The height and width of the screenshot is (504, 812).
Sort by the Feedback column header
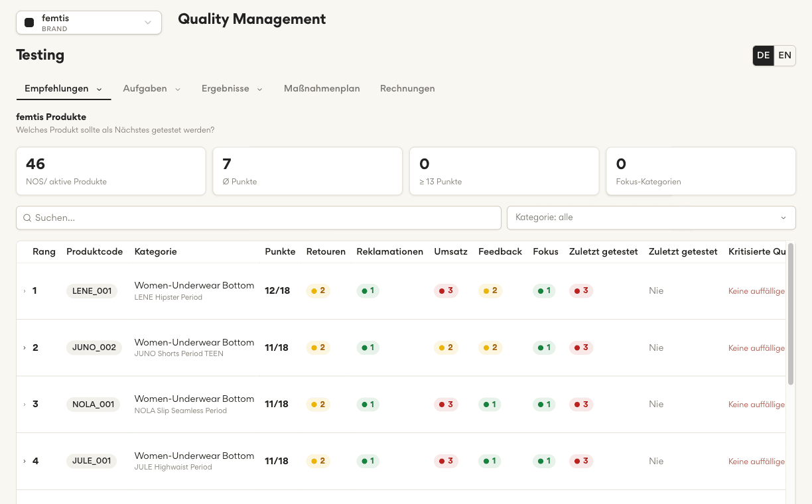(500, 251)
